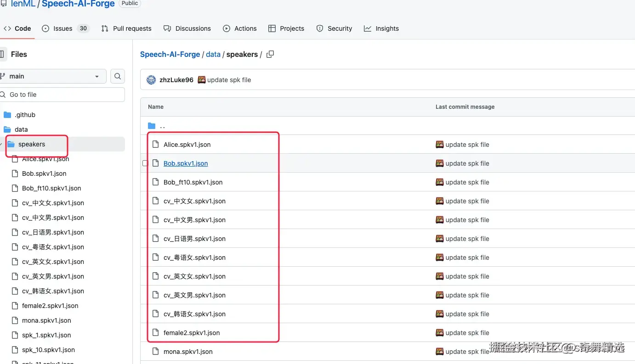Click commit message in female2.spkv1.json row

click(x=467, y=333)
